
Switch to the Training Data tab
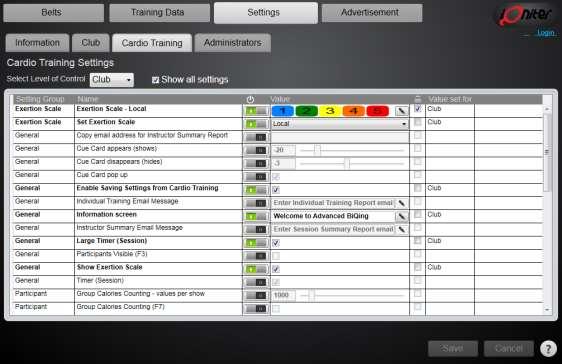(x=159, y=13)
